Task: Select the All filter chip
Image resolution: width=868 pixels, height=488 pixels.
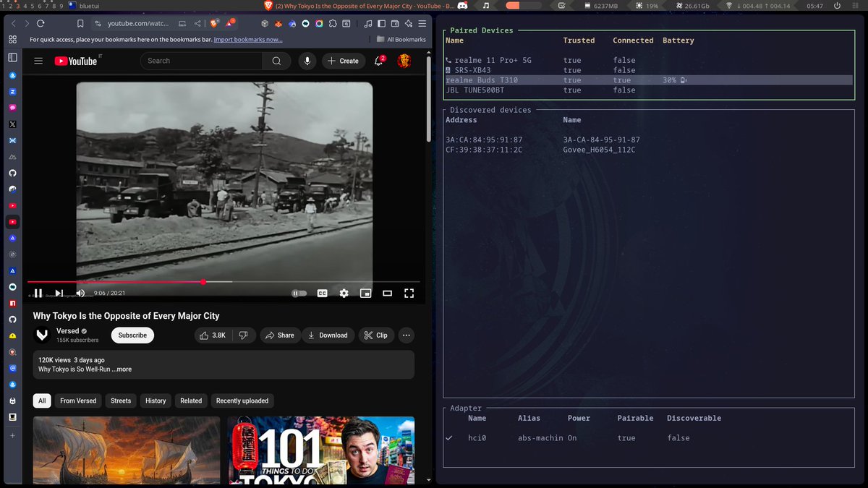Action: (42, 401)
